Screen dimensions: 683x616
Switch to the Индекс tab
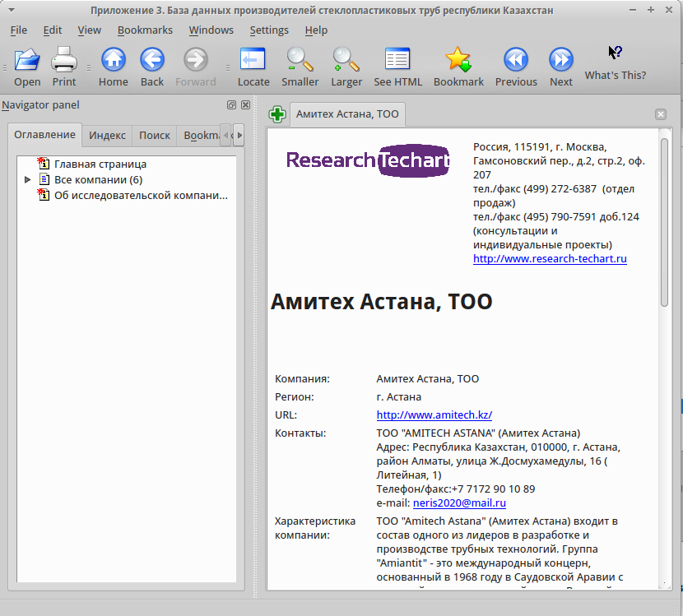tap(107, 136)
